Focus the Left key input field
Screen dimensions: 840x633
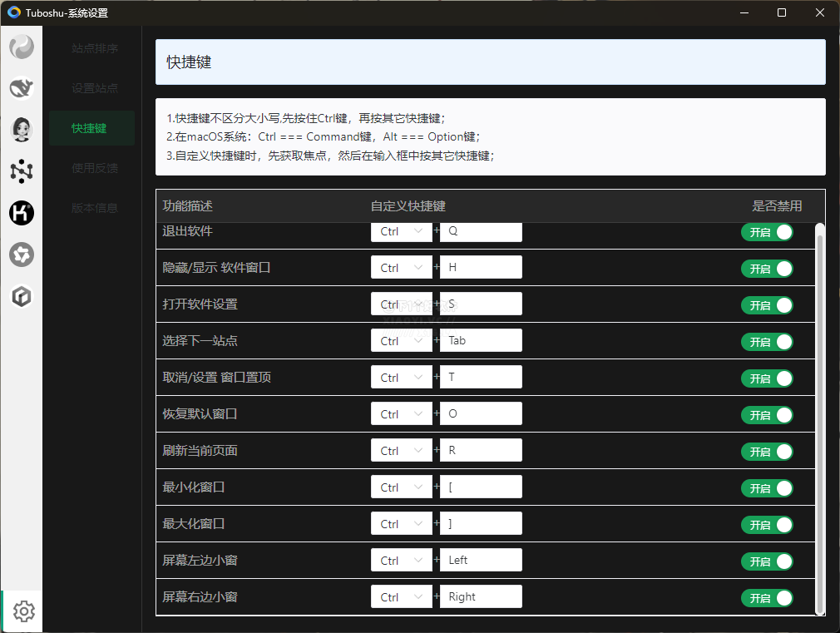click(x=481, y=560)
